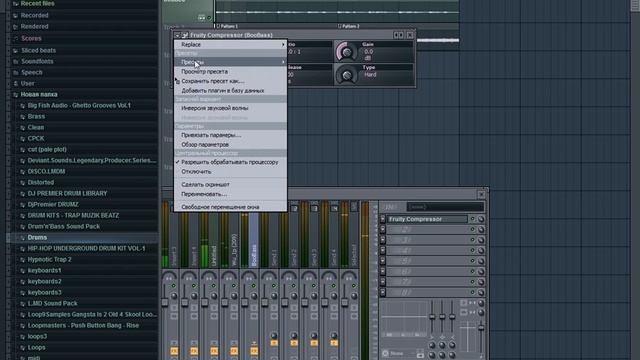This screenshot has width=640, height=360.
Task: Open dropdown arrow of empty FX slot 2
Action: (x=382, y=230)
